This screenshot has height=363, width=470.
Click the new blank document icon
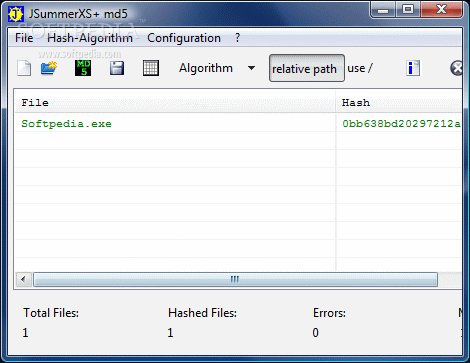pyautogui.click(x=24, y=68)
